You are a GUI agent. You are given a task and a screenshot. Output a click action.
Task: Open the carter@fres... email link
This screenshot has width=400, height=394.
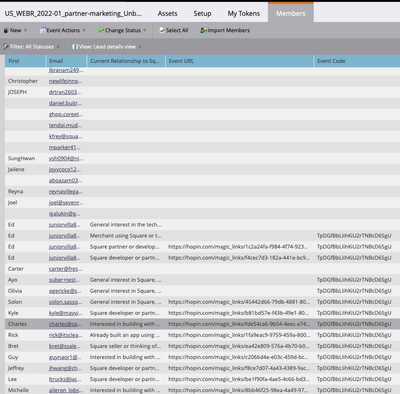(65, 269)
